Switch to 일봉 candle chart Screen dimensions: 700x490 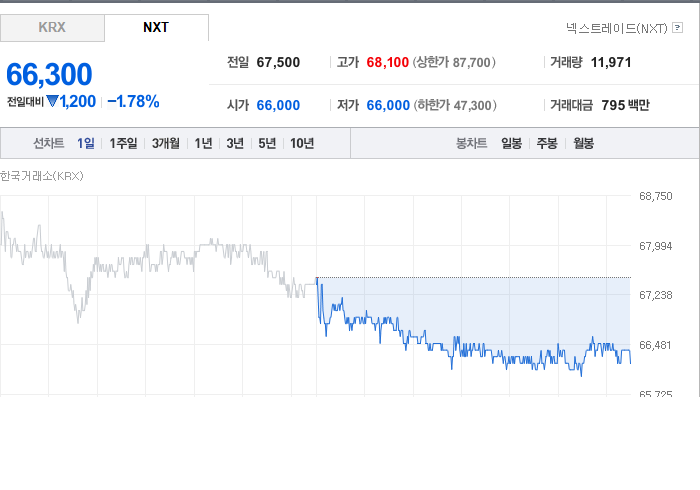tap(512, 143)
